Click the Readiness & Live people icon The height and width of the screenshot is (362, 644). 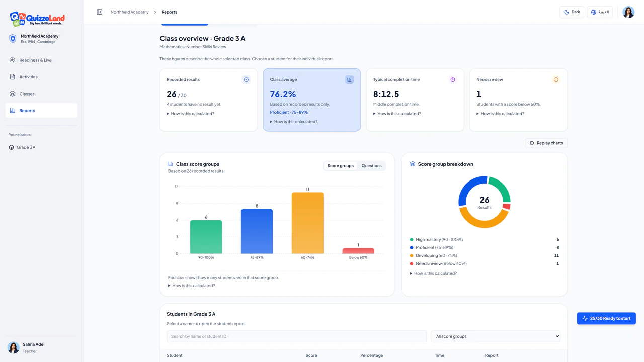(13, 60)
